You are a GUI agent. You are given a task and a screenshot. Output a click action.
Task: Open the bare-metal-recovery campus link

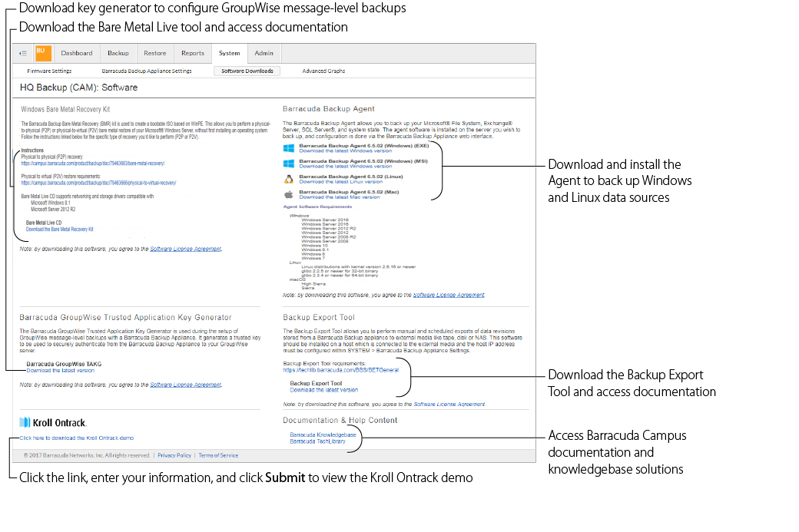(x=93, y=164)
